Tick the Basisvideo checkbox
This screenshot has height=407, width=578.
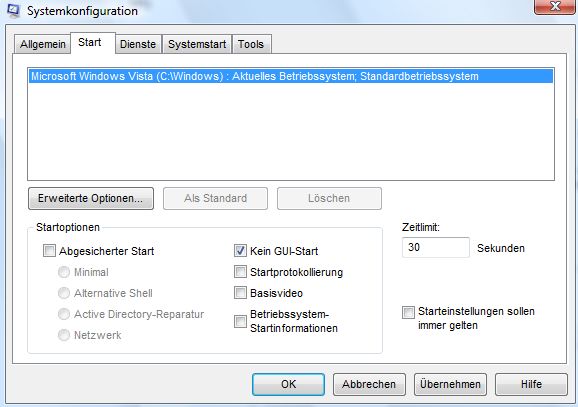tap(240, 293)
